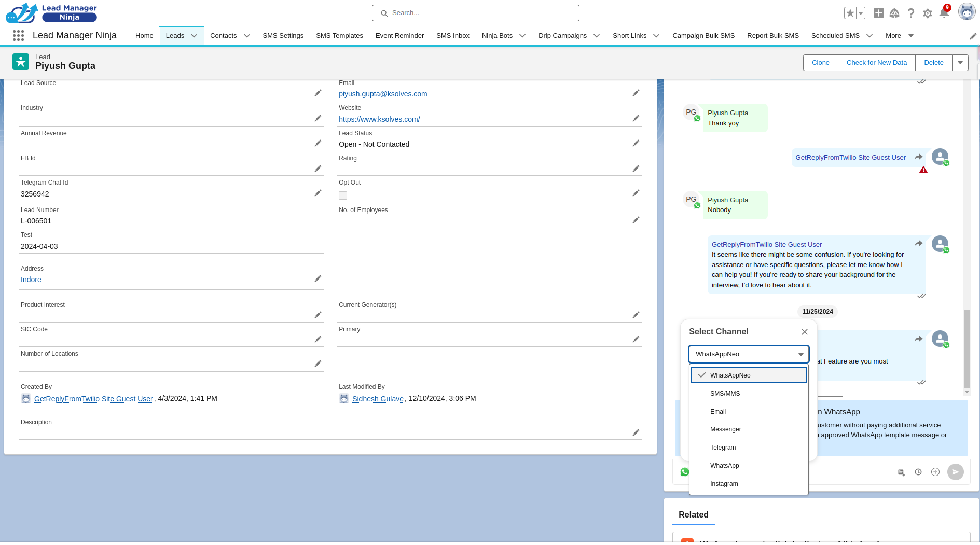Edit the Annual Revenue field
This screenshot has width=980, height=545.
tap(318, 143)
